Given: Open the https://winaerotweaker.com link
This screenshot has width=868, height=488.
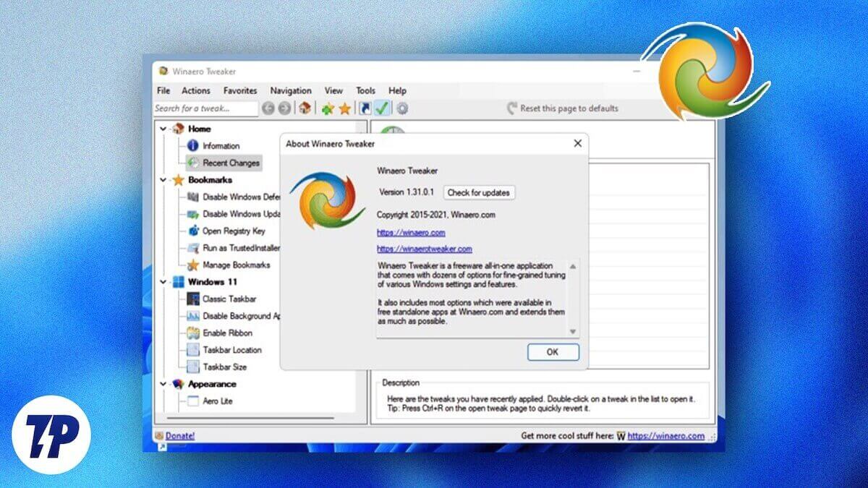Looking at the screenshot, I should coord(425,249).
